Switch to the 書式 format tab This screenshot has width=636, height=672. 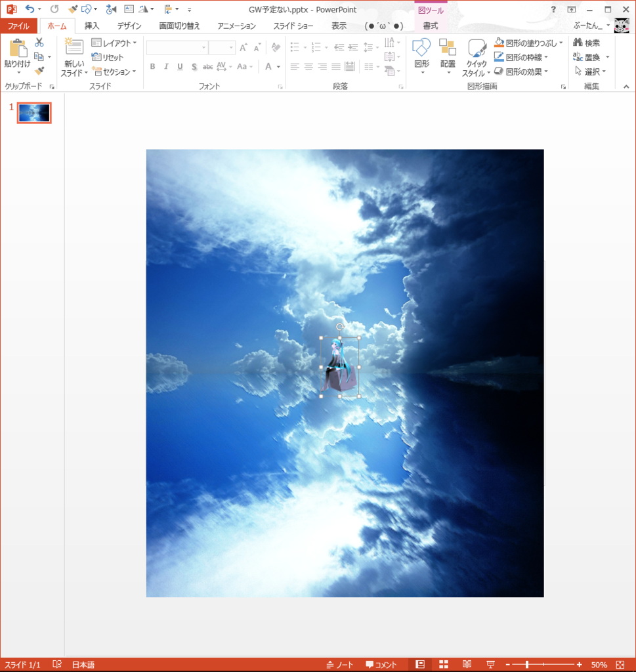point(431,26)
